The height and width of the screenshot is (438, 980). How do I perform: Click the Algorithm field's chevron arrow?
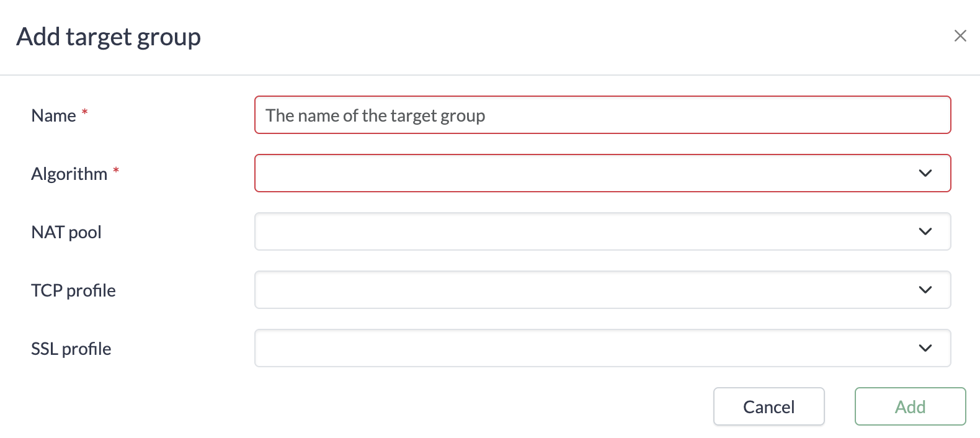click(925, 173)
